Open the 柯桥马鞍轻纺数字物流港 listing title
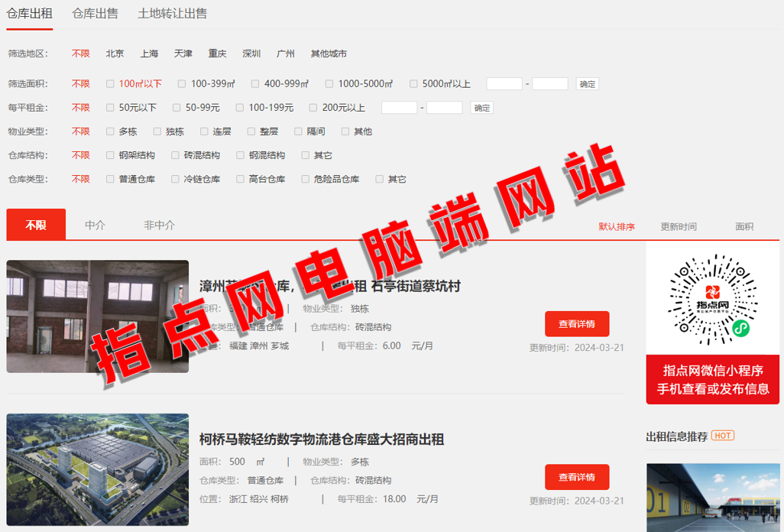The image size is (784, 532). 322,440
